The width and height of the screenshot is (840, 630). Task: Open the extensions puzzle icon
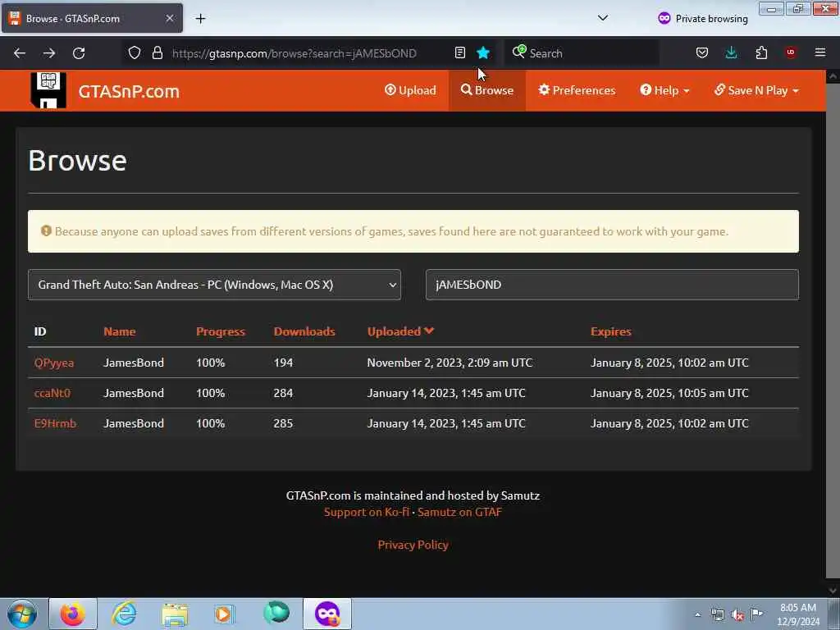tap(761, 52)
